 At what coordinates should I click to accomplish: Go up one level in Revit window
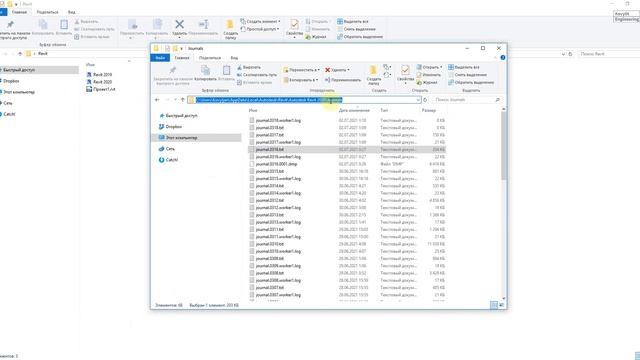(x=20, y=54)
